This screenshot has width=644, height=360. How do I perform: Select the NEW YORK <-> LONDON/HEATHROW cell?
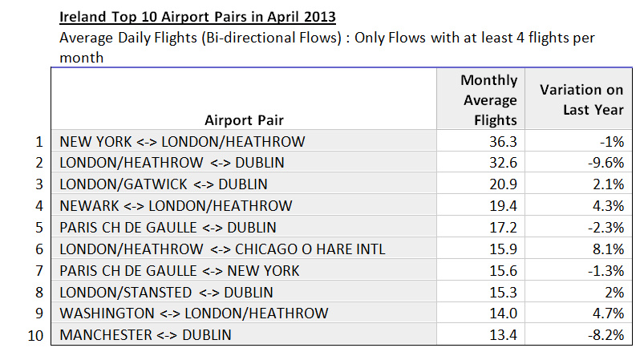click(x=244, y=141)
